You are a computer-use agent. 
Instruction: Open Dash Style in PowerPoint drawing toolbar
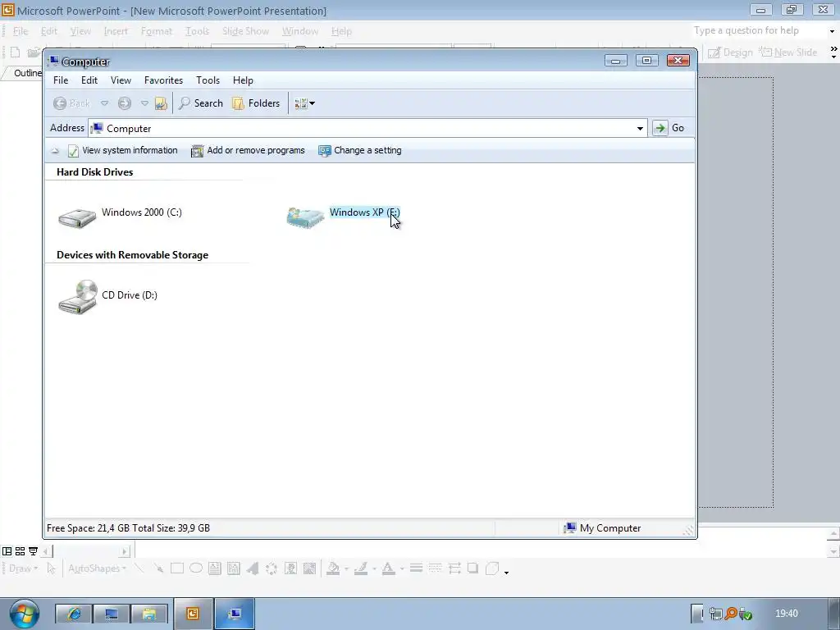pos(435,568)
